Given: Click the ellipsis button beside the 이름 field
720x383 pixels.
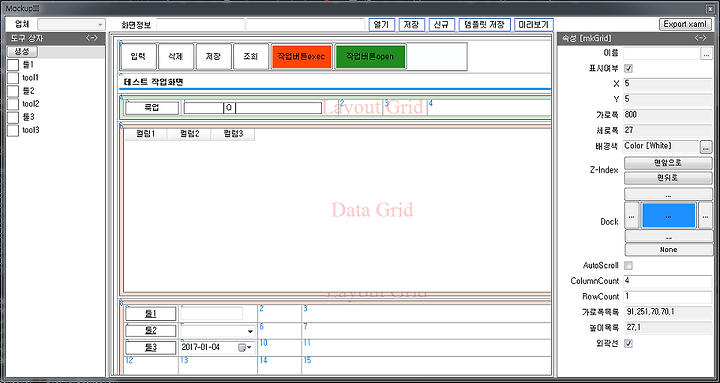Looking at the screenshot, I should [x=706, y=54].
